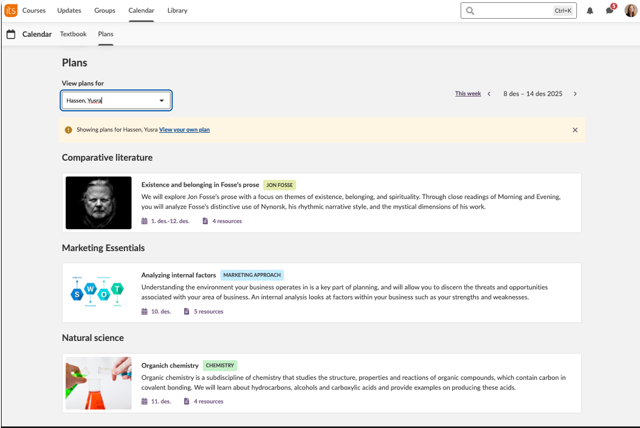Viewport: 640px width, 428px height.
Task: Open the Courses menu
Action: [x=34, y=11]
